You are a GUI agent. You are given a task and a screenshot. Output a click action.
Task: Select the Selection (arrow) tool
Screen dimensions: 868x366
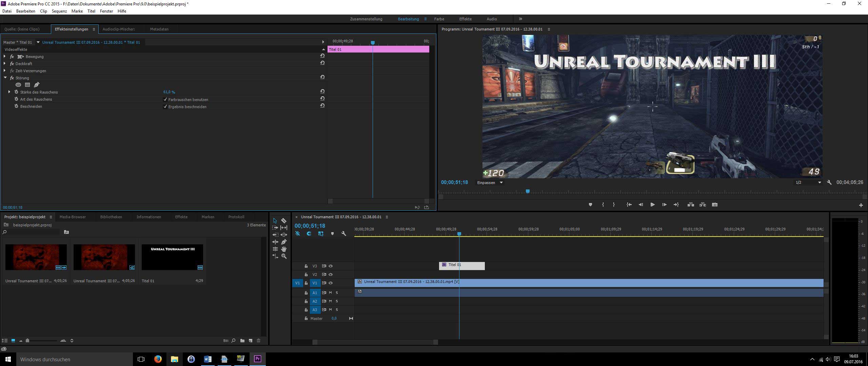(x=275, y=221)
